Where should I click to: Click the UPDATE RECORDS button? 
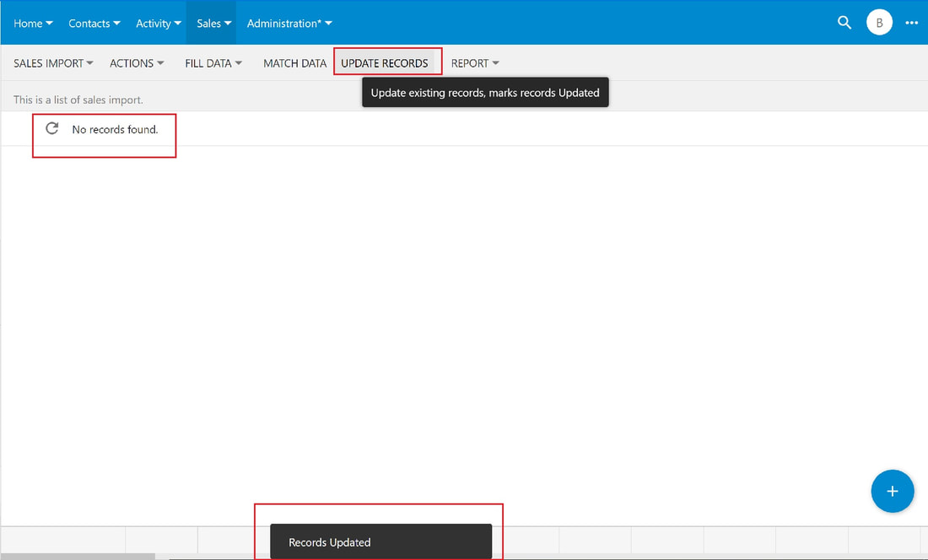[384, 63]
